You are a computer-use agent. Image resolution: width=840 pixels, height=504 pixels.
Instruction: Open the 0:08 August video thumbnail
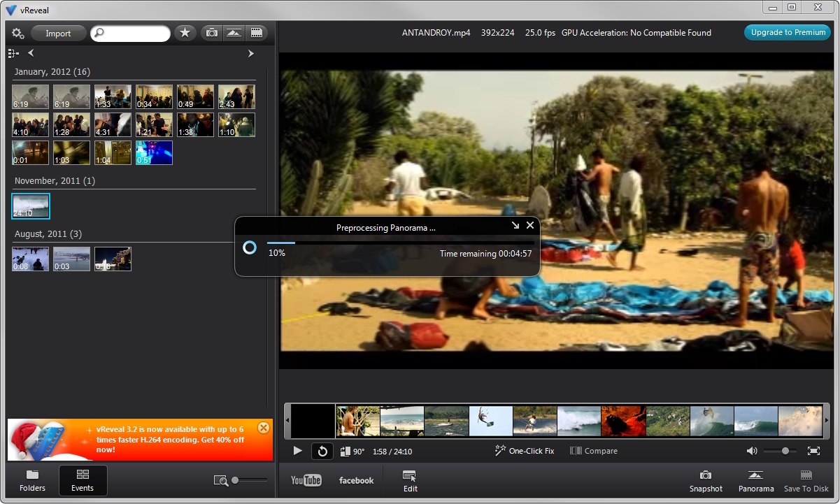click(30, 259)
